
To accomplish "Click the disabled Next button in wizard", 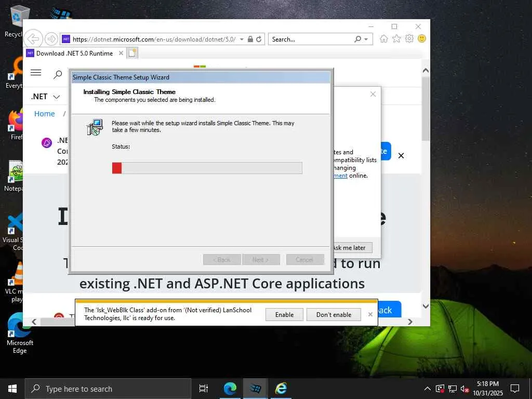I will pos(261,260).
